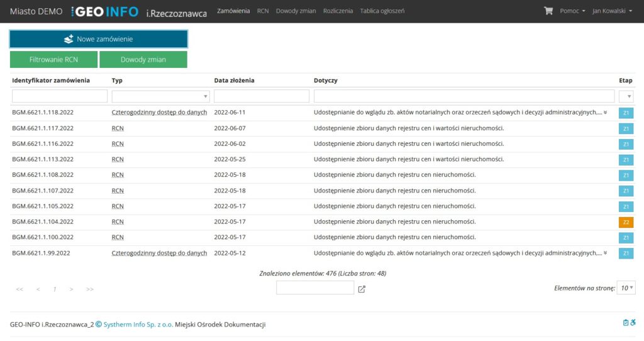Click Z1 badge for order BGM.6621.1.118.2022
Viewport: 644px width, 341px height.
pyautogui.click(x=626, y=113)
